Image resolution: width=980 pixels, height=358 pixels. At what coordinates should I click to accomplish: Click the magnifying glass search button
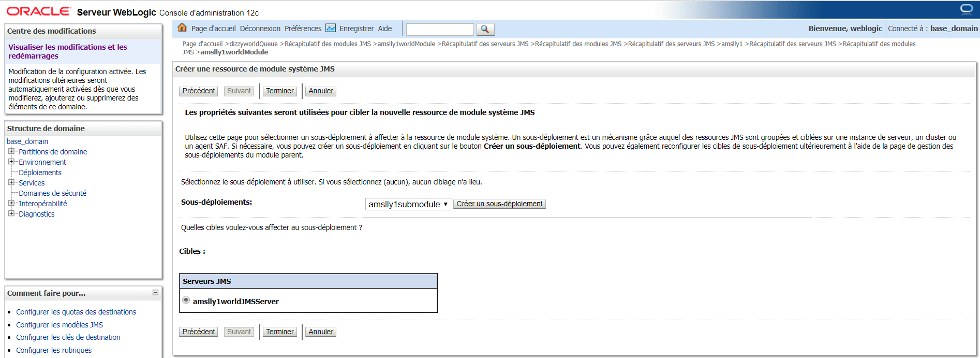pos(485,29)
